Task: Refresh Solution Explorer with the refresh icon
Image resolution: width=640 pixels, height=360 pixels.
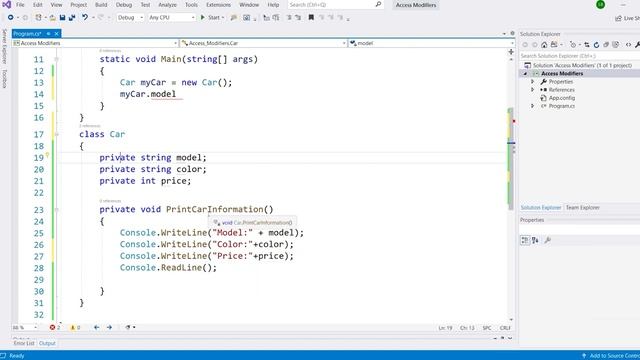Action: pos(596,44)
